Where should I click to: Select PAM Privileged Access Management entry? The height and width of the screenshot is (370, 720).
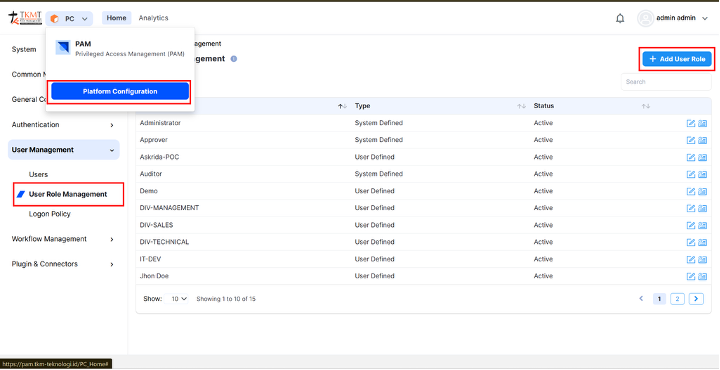[120, 48]
